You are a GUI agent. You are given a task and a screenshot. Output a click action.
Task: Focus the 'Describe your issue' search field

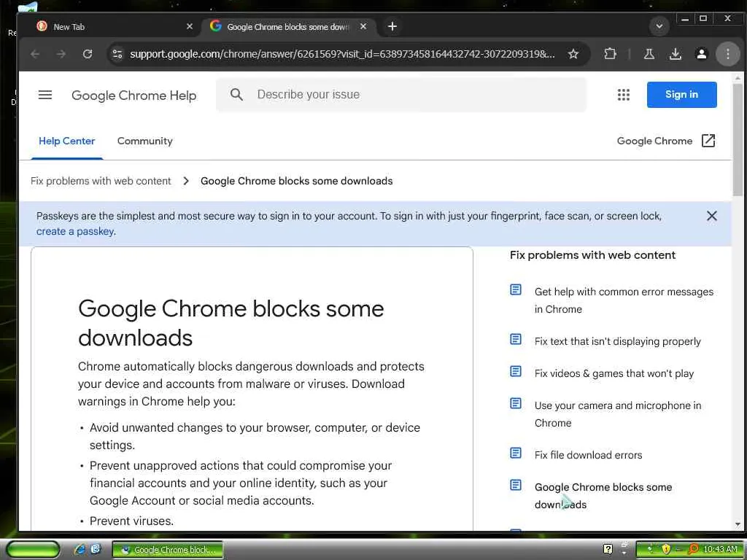[x=400, y=94]
